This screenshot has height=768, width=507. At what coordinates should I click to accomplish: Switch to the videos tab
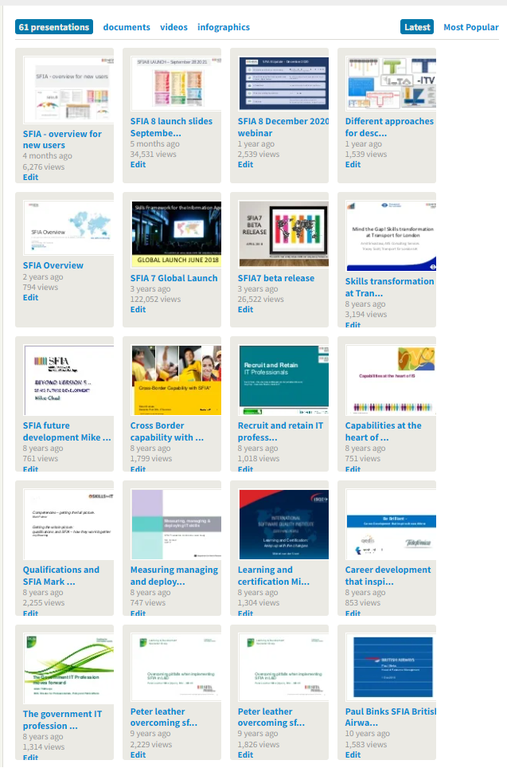[x=173, y=27]
